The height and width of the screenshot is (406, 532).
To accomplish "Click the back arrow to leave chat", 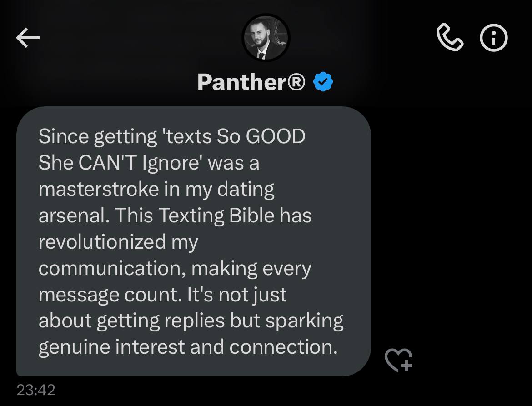I will click(x=27, y=38).
